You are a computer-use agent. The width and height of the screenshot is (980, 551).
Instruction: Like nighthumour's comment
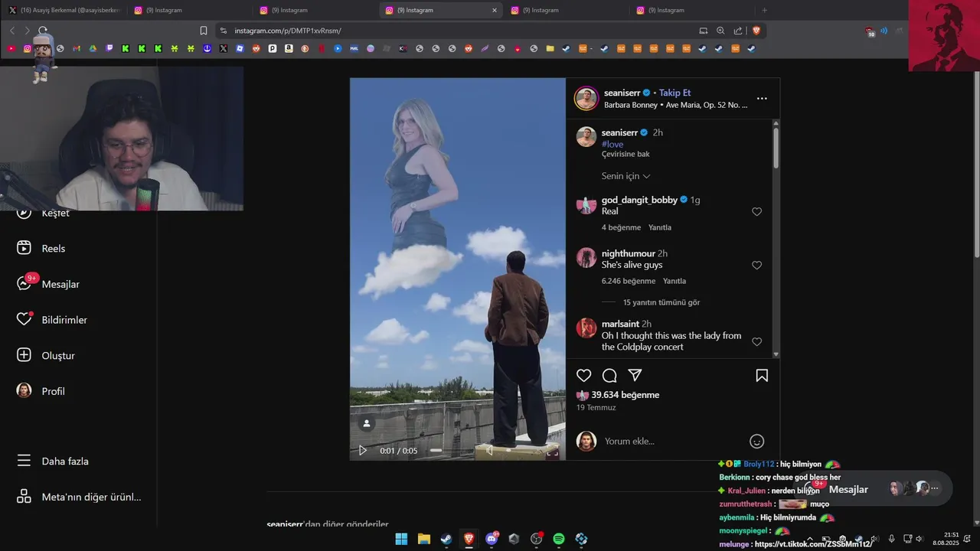pos(756,266)
